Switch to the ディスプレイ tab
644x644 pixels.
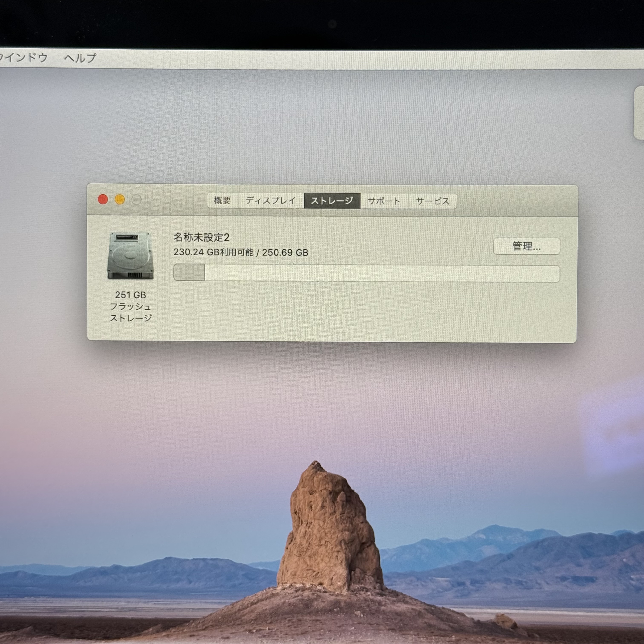271,200
